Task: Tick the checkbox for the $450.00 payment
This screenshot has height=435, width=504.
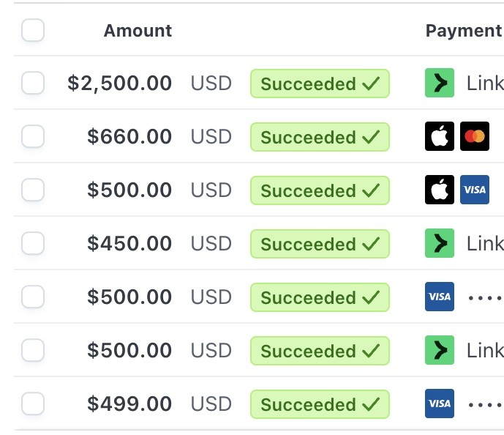Action: tap(33, 244)
